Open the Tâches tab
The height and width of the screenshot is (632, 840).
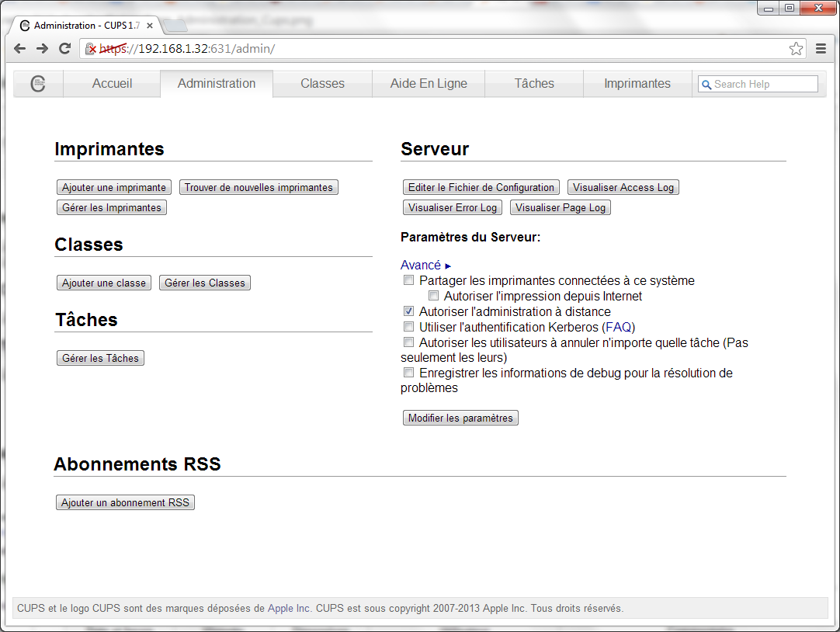point(534,84)
